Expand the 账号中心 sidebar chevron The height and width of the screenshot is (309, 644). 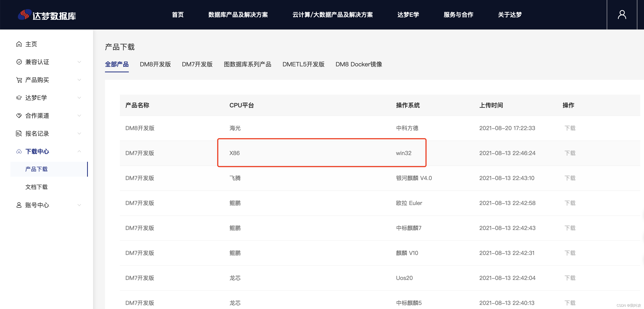[x=79, y=205]
